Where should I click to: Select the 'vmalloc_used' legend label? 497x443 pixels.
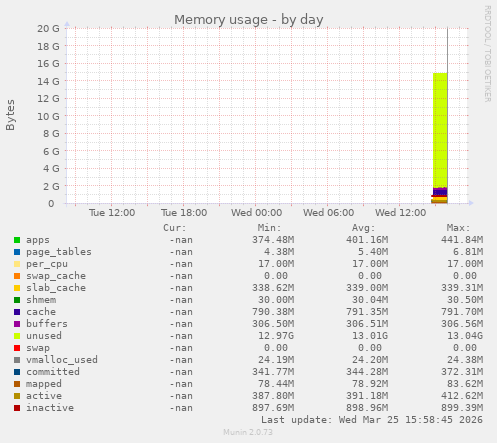point(62,360)
